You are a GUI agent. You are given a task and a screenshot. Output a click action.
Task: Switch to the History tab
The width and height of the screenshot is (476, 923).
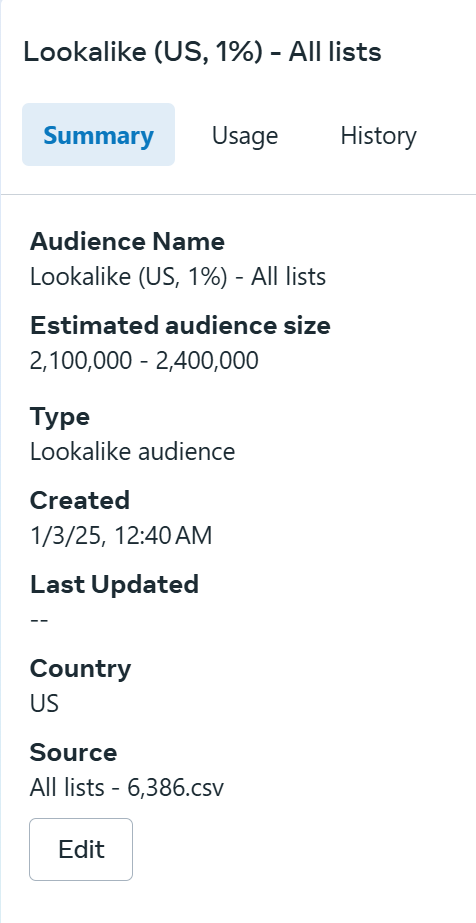(x=378, y=135)
